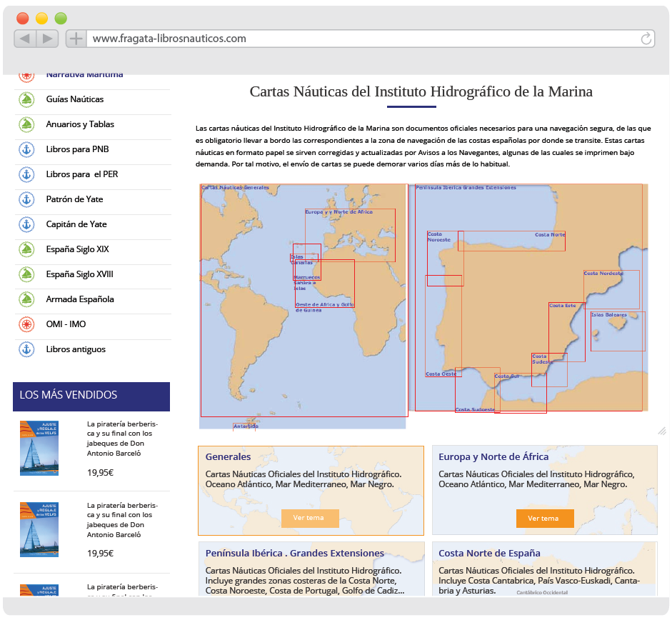Select Libros para PNB in the sidebar

(x=78, y=149)
